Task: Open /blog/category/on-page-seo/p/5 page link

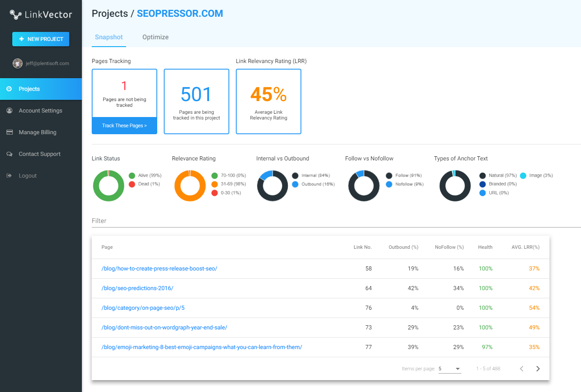Action: 143,308
